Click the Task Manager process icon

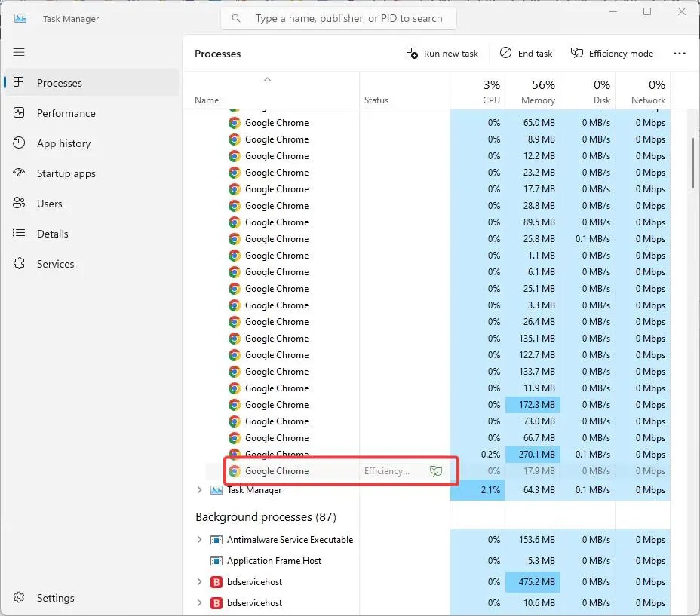tap(216, 490)
